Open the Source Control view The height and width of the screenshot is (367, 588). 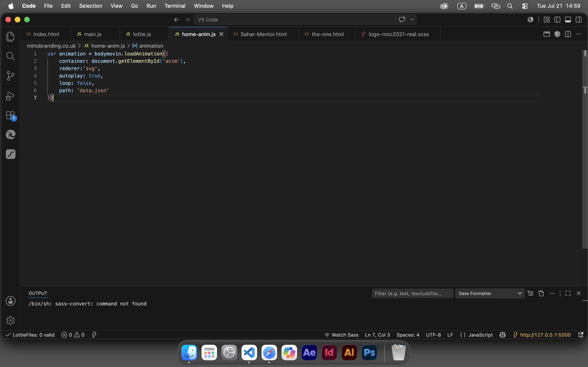(10, 76)
